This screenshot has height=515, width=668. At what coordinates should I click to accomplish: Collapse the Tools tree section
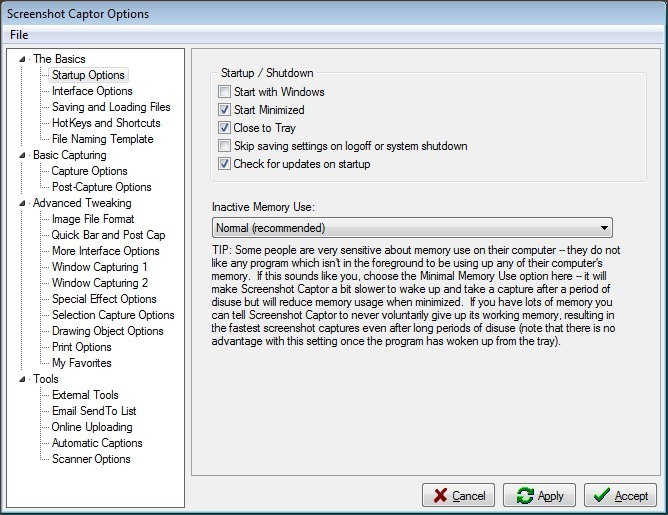point(24,380)
